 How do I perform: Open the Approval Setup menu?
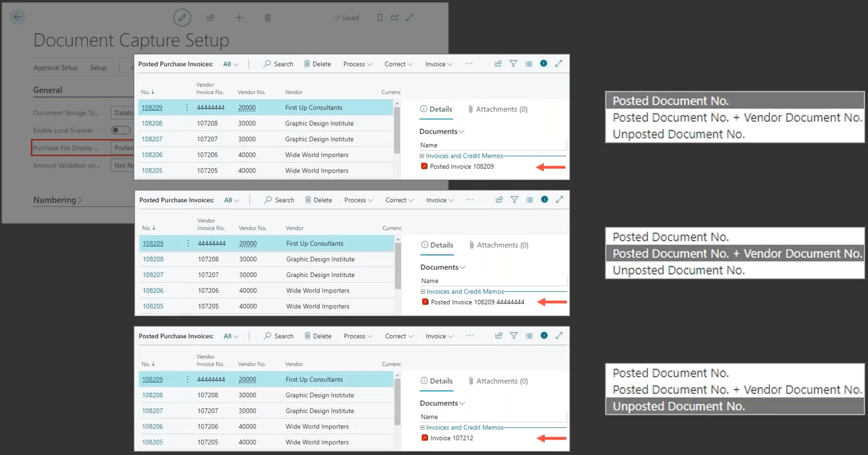pyautogui.click(x=55, y=68)
